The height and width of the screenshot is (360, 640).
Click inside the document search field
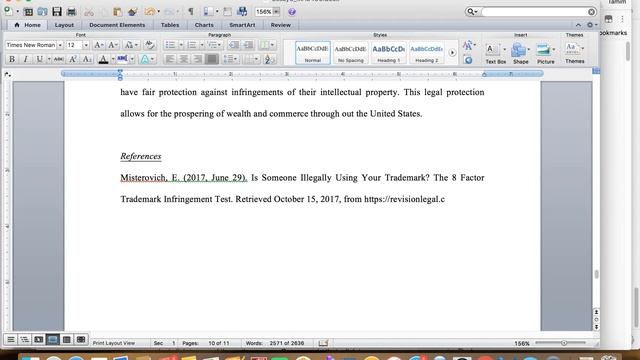point(534,12)
